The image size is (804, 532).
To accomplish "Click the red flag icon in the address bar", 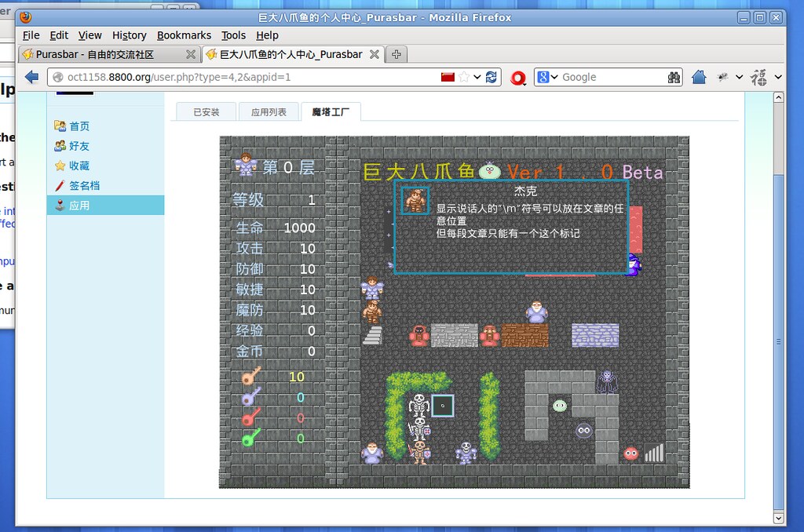I will tap(448, 77).
